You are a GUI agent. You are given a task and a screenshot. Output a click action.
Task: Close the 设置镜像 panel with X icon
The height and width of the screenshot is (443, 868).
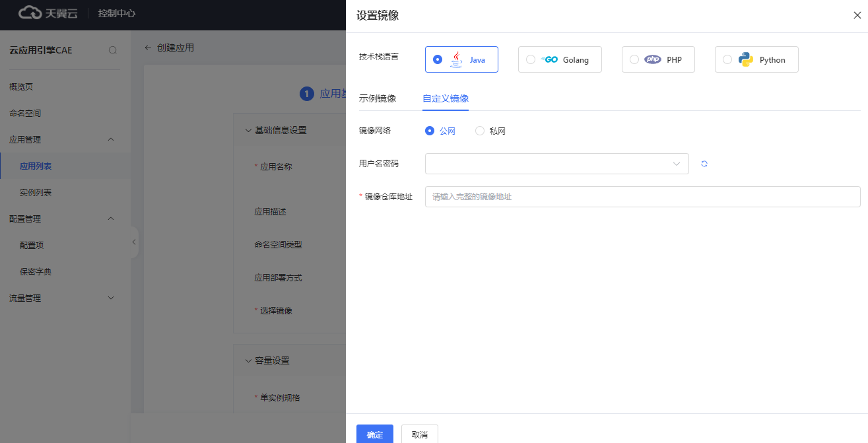(x=857, y=15)
